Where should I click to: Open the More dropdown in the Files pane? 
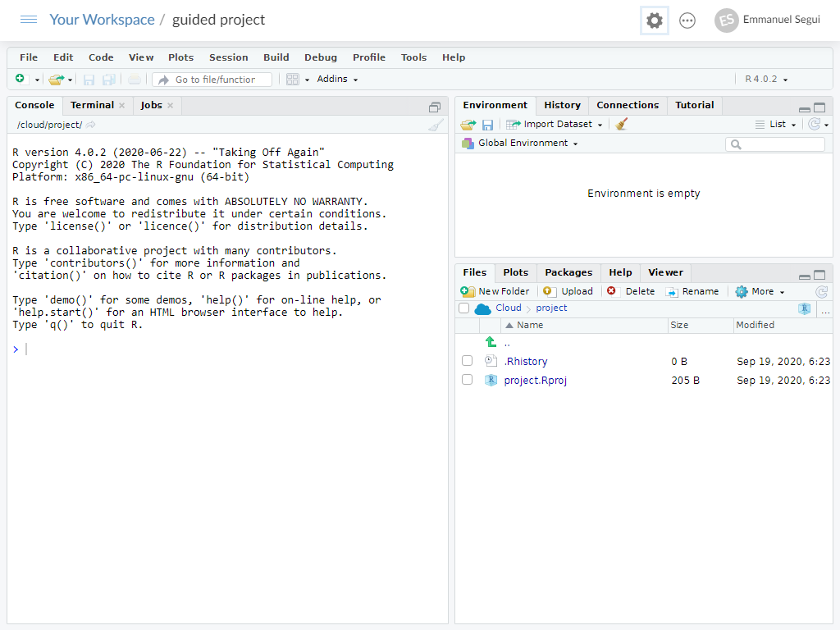(759, 291)
